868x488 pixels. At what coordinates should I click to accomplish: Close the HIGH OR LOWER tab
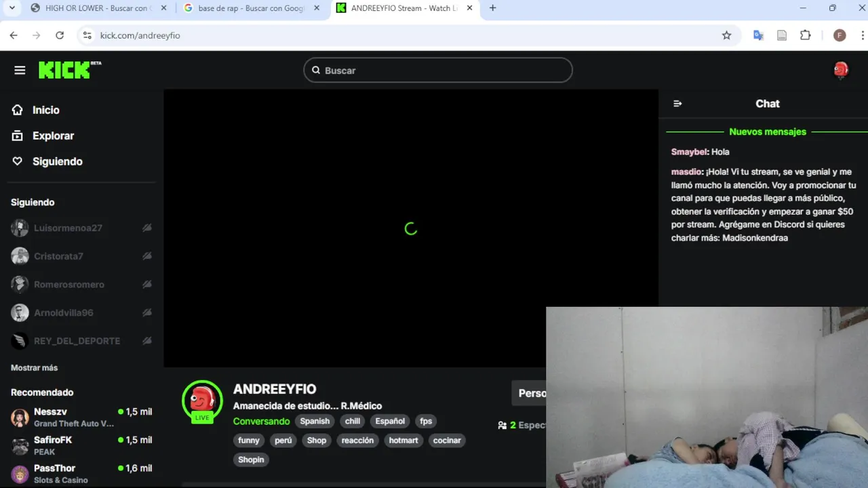point(163,8)
